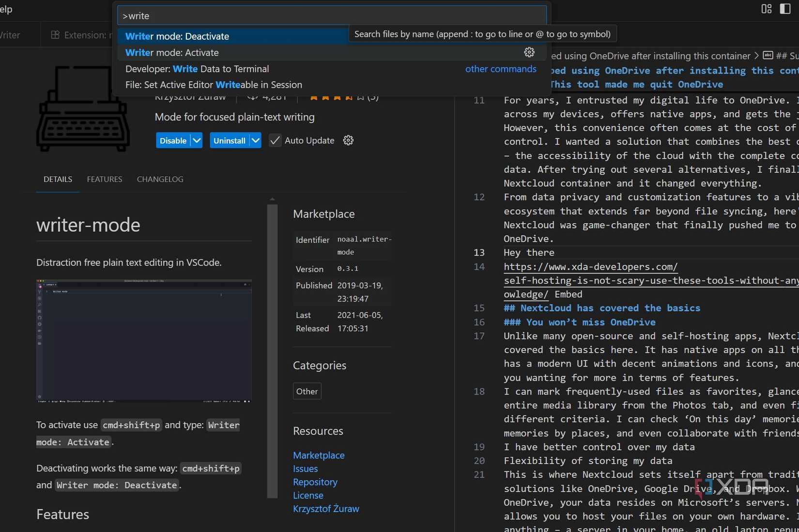The width and height of the screenshot is (799, 532).
Task: Expand the Disable button dropdown arrow
Action: pyautogui.click(x=197, y=140)
